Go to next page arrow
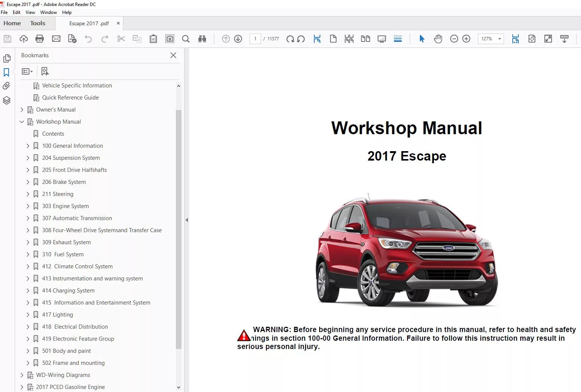The height and width of the screenshot is (392, 581). (238, 39)
